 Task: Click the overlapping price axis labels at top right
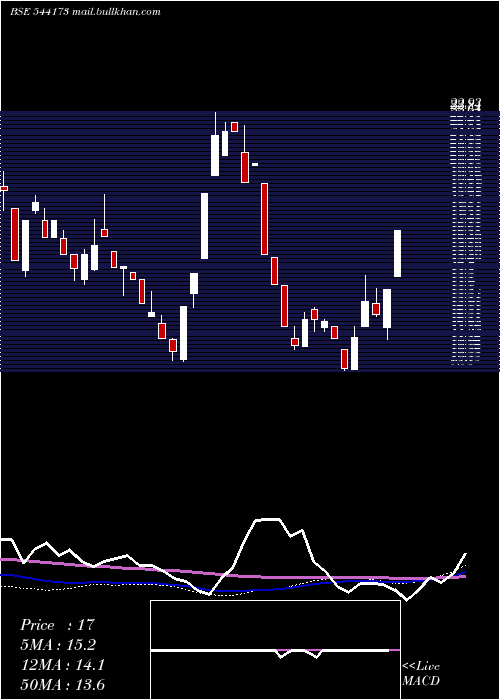coord(466,105)
